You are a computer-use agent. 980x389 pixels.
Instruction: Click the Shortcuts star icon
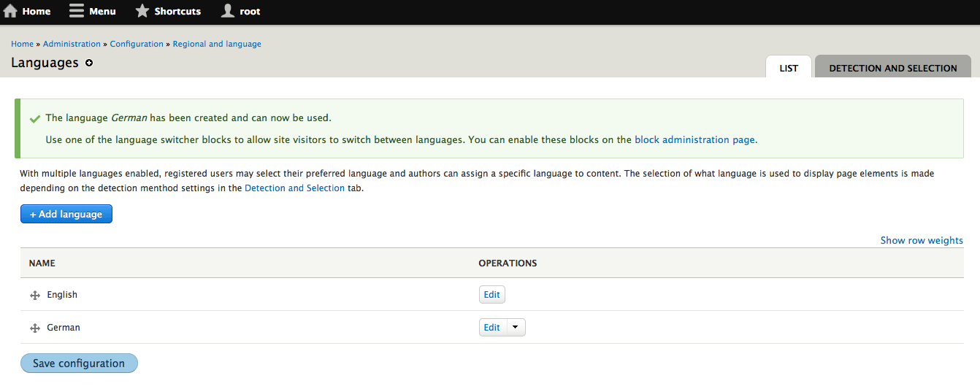pyautogui.click(x=142, y=11)
